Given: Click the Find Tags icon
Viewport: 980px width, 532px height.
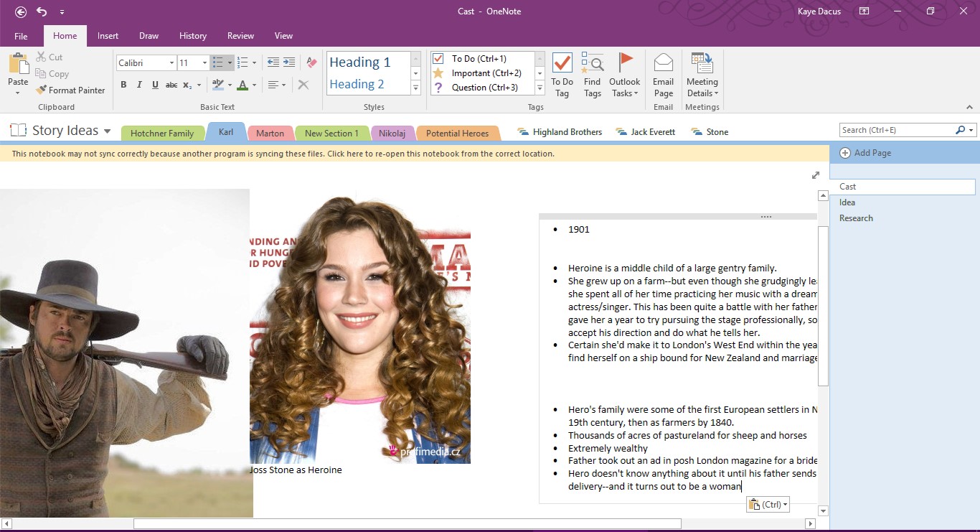Looking at the screenshot, I should point(592,75).
